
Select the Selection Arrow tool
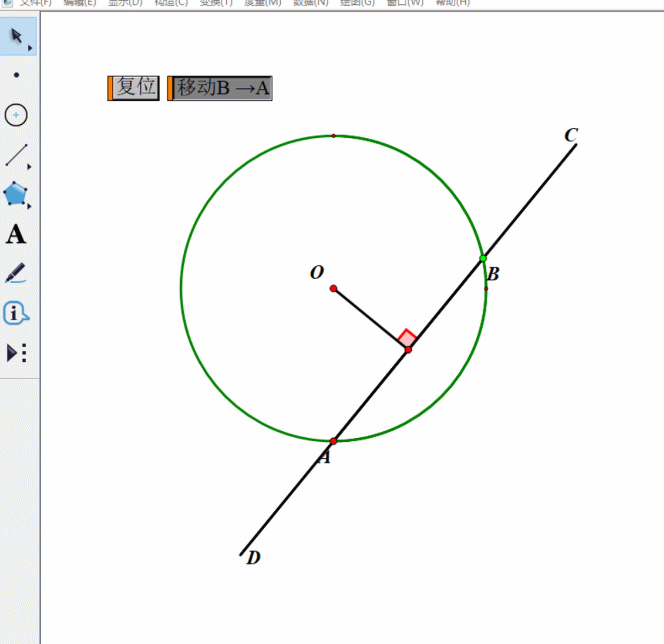[x=17, y=36]
